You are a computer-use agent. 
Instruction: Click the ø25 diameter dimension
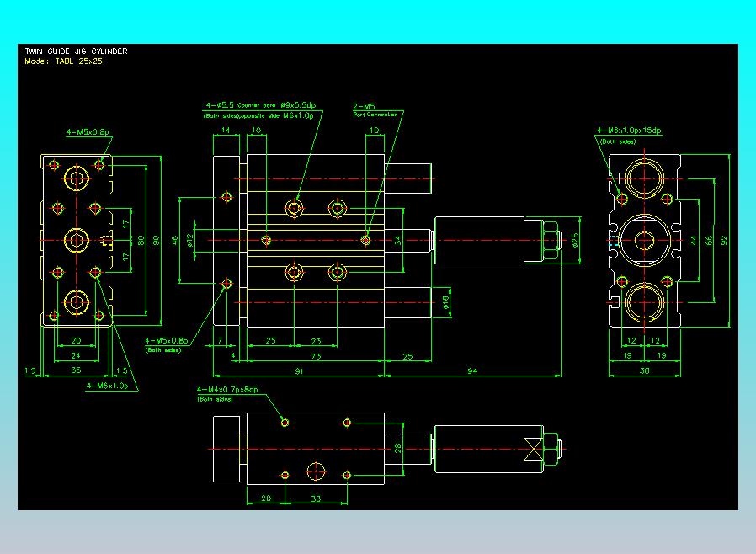pos(576,240)
